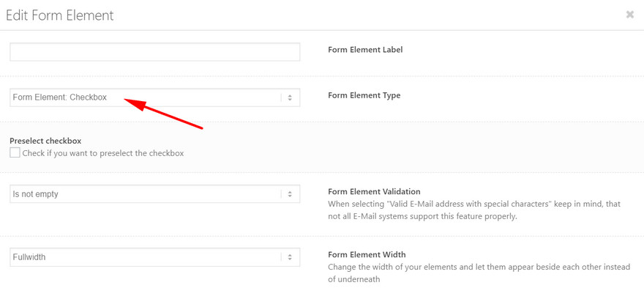Click the width description about elements beside each other
Image resolution: width=644 pixels, height=299 pixels.
pyautogui.click(x=479, y=273)
